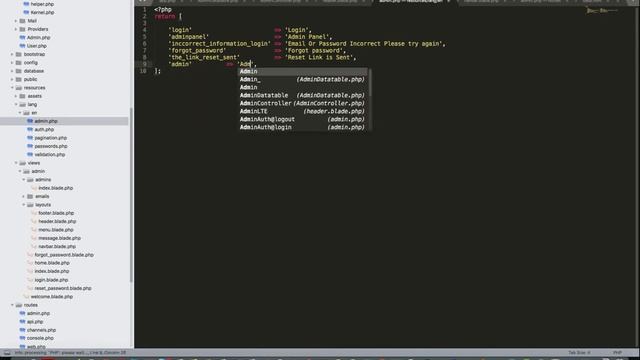
Task: Click the console.php file icon
Action: [22, 338]
